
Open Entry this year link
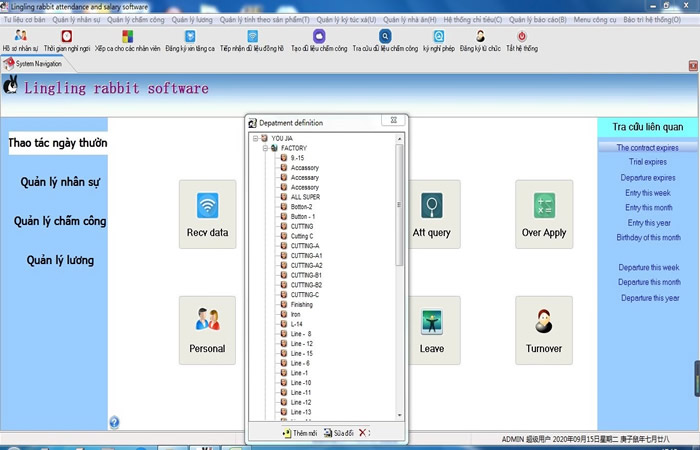tap(649, 223)
